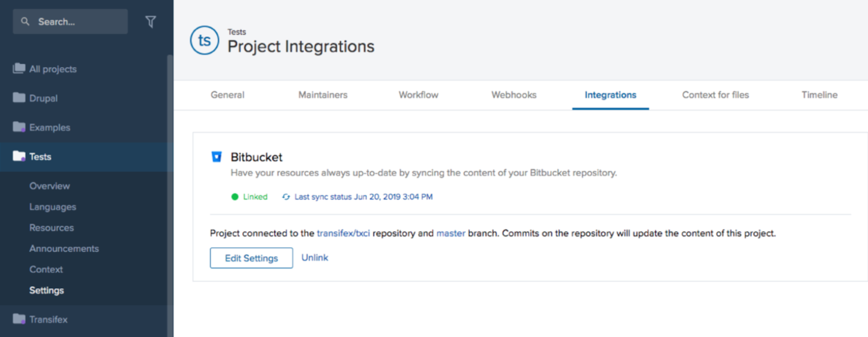Open Announcements under Tests
The width and height of the screenshot is (868, 337).
[x=64, y=248]
